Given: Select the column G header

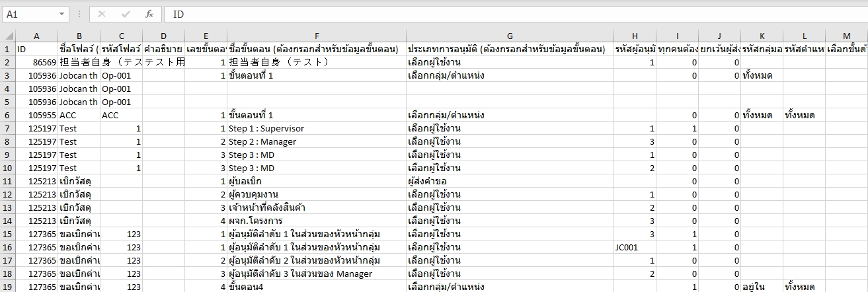Looking at the screenshot, I should pyautogui.click(x=509, y=36).
